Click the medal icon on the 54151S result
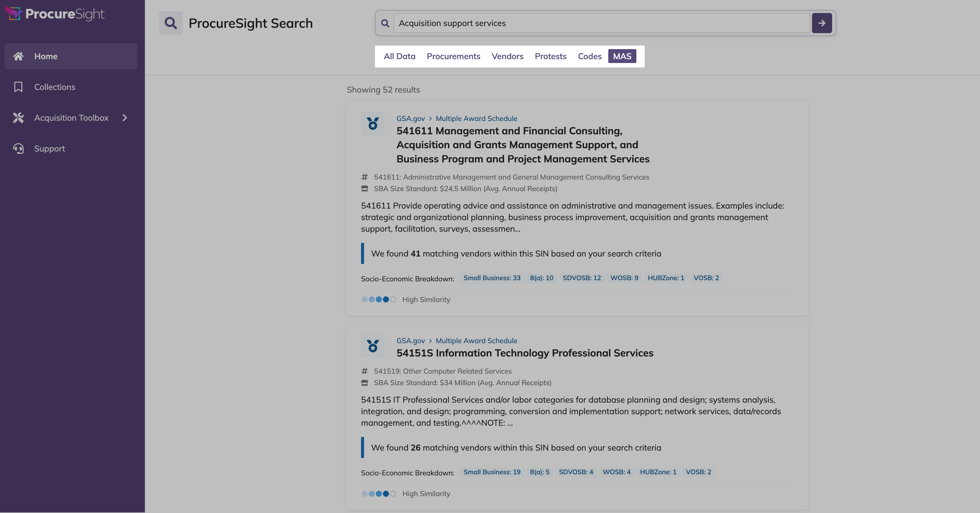 pos(373,346)
